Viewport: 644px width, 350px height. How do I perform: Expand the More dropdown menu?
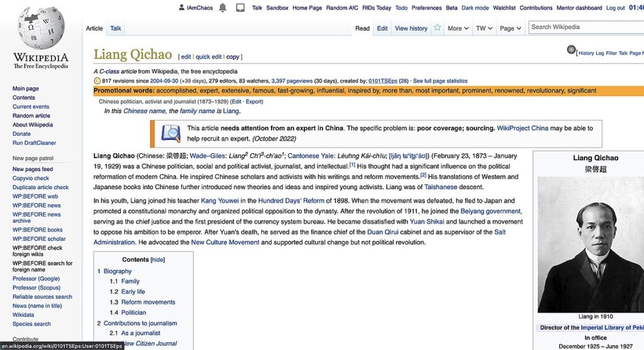pos(458,28)
